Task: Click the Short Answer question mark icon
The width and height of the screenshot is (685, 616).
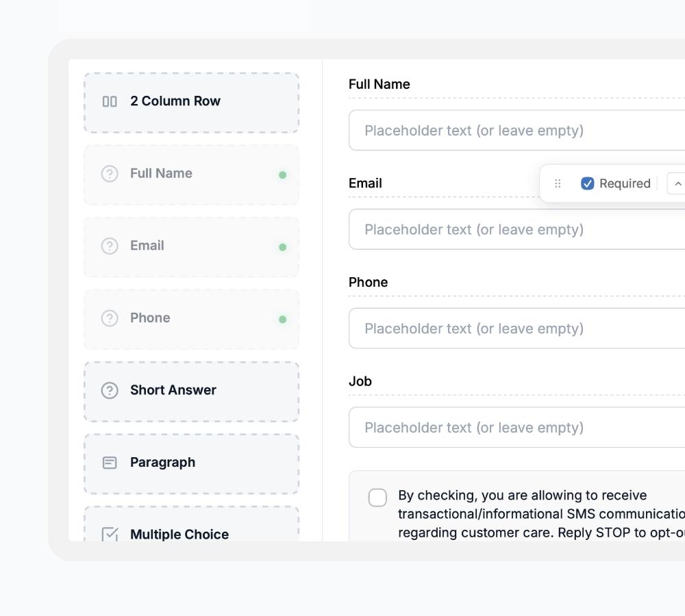Action: [110, 390]
